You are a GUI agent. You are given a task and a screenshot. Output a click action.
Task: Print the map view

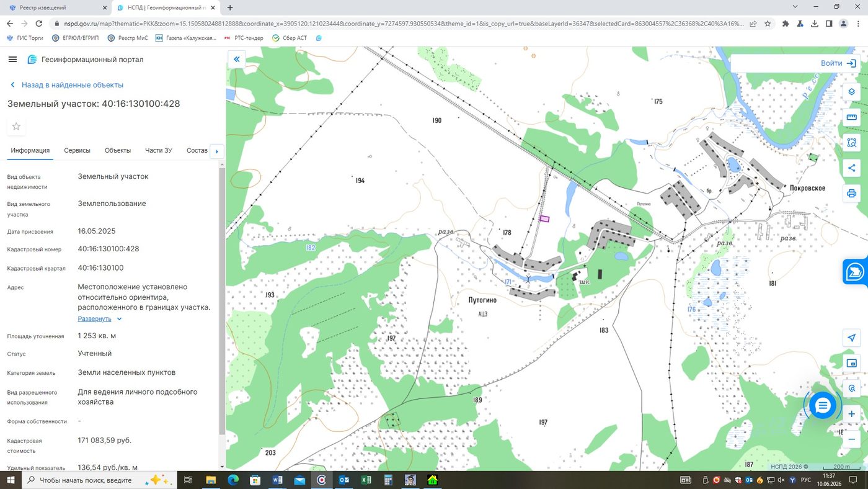point(851,194)
